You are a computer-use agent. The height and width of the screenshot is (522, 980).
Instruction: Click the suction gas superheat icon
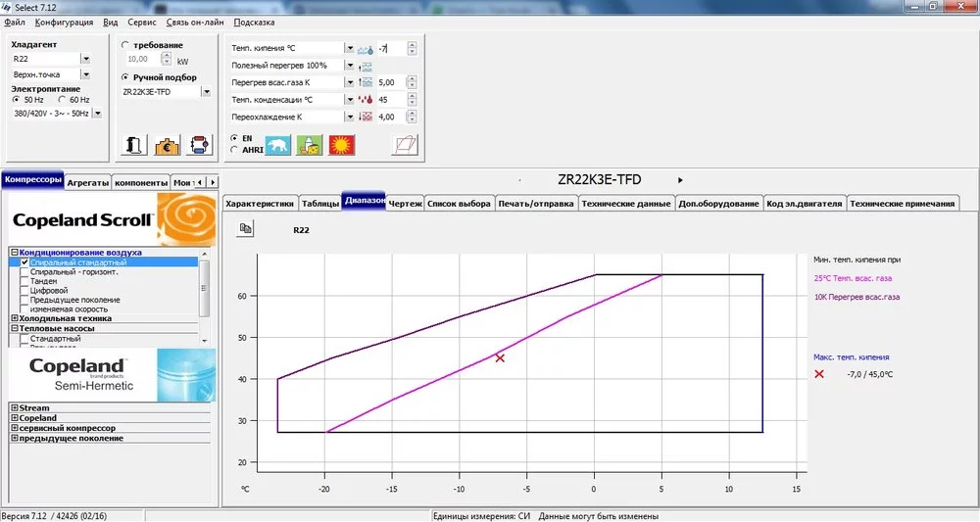point(366,82)
